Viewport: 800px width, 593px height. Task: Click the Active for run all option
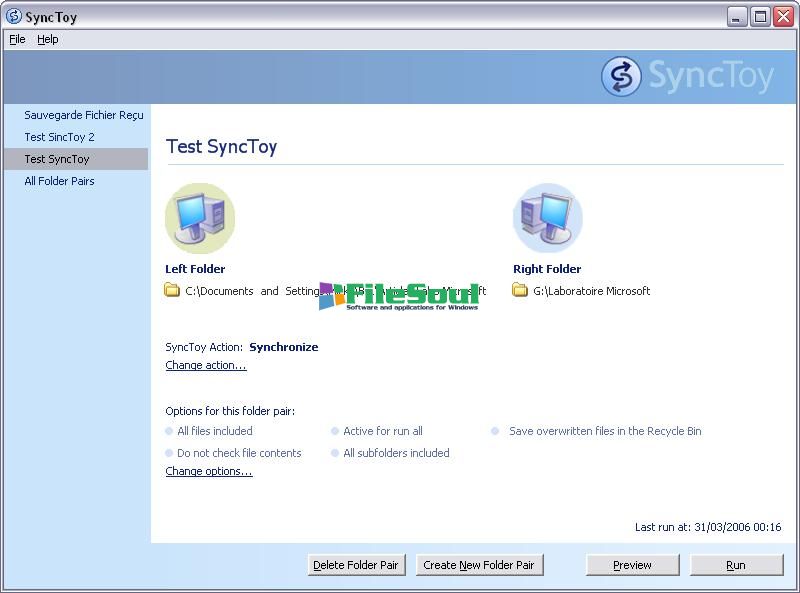[377, 431]
